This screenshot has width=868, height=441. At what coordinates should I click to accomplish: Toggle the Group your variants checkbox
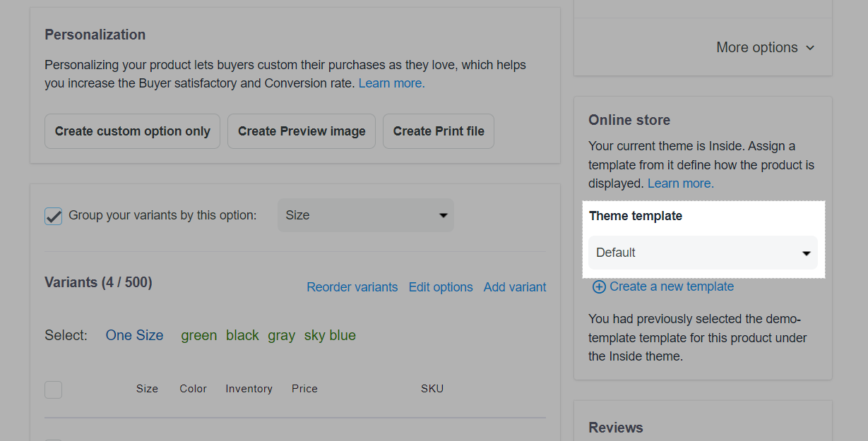pos(54,216)
